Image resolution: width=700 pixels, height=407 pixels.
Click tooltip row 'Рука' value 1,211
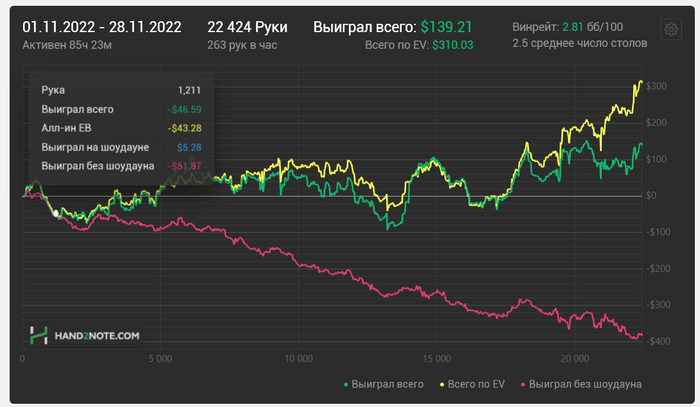pyautogui.click(x=189, y=90)
